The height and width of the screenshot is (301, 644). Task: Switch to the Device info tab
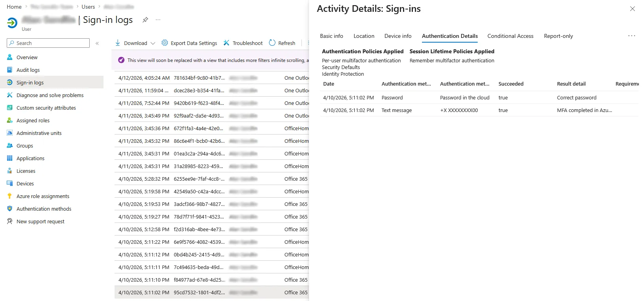tap(397, 36)
